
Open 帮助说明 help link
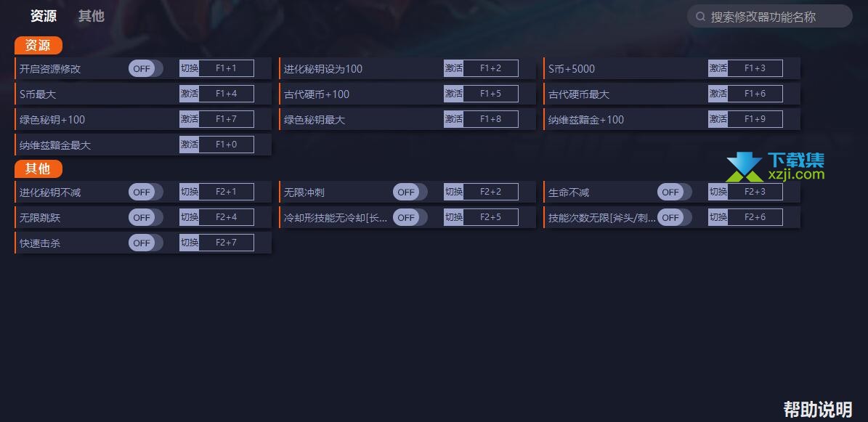pyautogui.click(x=818, y=409)
